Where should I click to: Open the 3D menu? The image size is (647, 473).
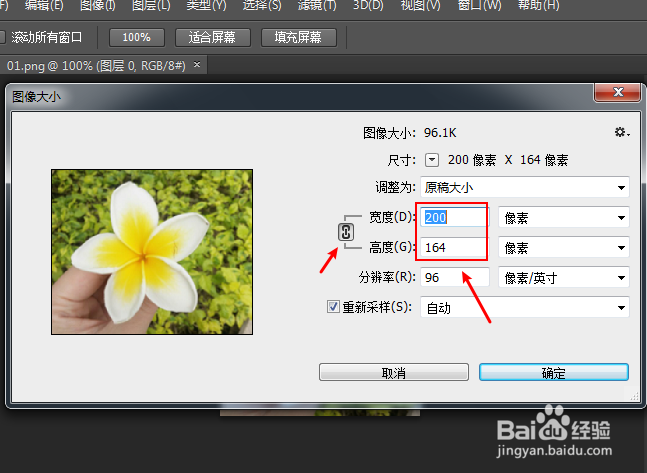click(368, 5)
